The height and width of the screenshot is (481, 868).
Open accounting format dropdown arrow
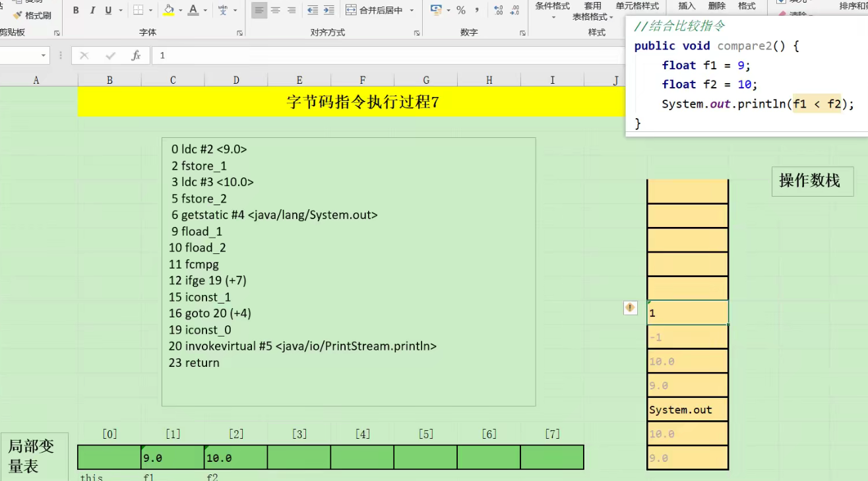449,11
